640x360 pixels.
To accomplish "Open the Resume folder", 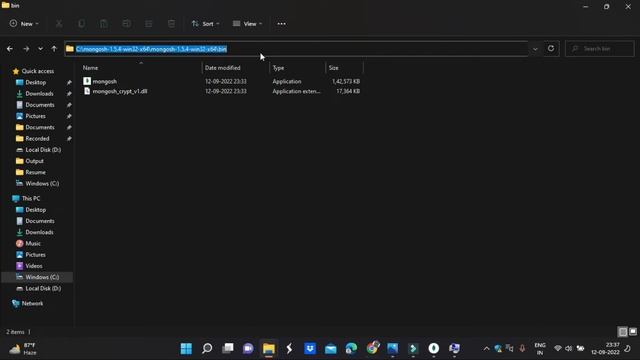I will point(35,172).
